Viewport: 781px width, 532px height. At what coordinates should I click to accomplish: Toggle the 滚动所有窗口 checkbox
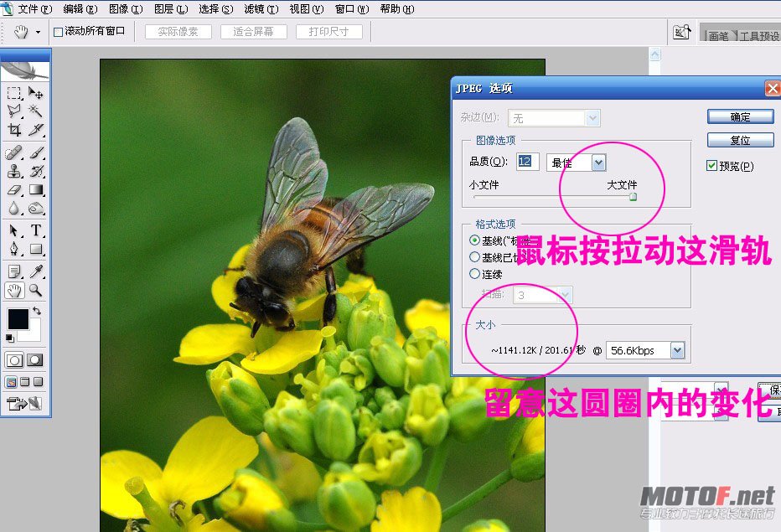pyautogui.click(x=59, y=32)
